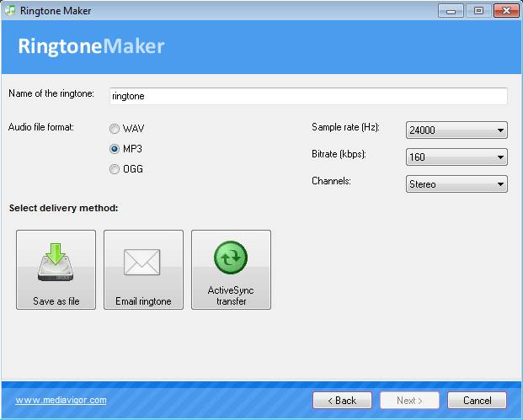523x420 pixels.
Task: Open the Channels dropdown showing Stereo
Action: click(456, 184)
